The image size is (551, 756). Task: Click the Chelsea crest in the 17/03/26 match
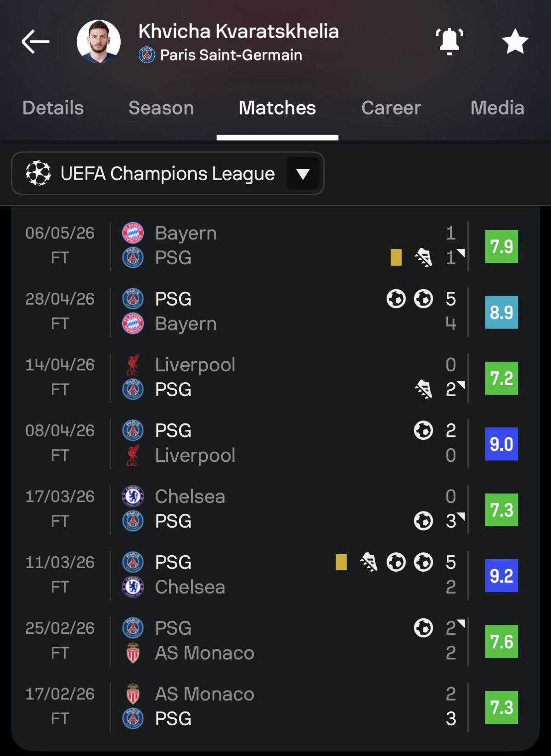[x=133, y=496]
